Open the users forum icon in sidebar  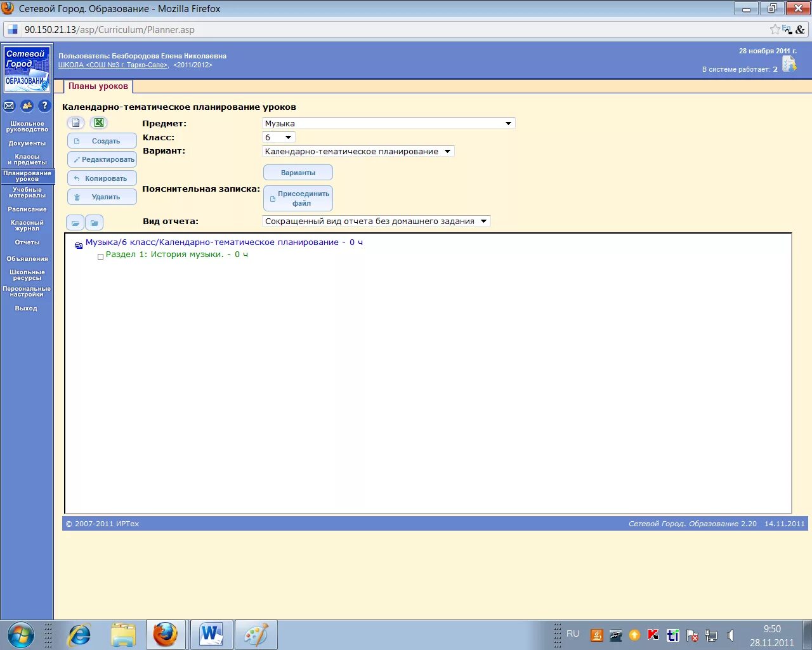tap(27, 106)
